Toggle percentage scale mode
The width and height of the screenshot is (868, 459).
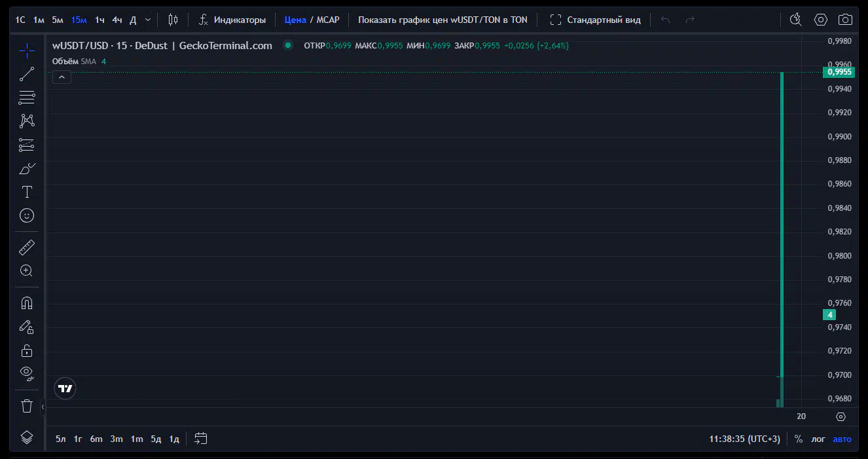[x=799, y=439]
